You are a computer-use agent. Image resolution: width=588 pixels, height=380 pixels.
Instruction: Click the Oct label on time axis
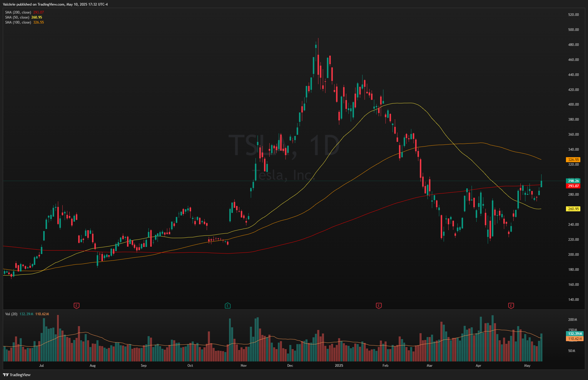pos(190,366)
